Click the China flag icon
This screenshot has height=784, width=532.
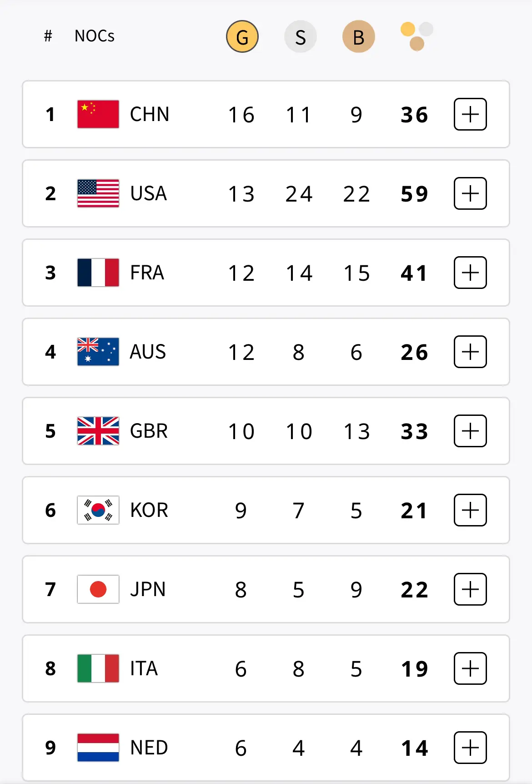pyautogui.click(x=98, y=114)
